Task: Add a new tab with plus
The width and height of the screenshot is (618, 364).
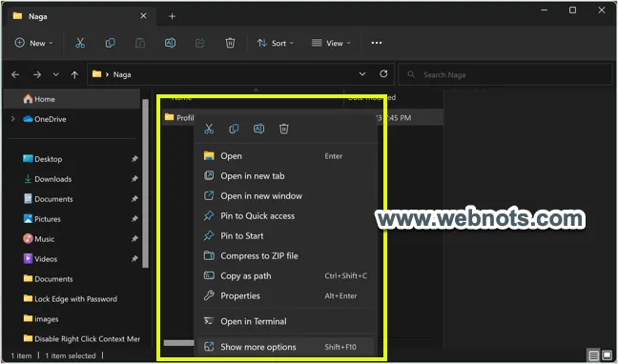Action: point(172,16)
